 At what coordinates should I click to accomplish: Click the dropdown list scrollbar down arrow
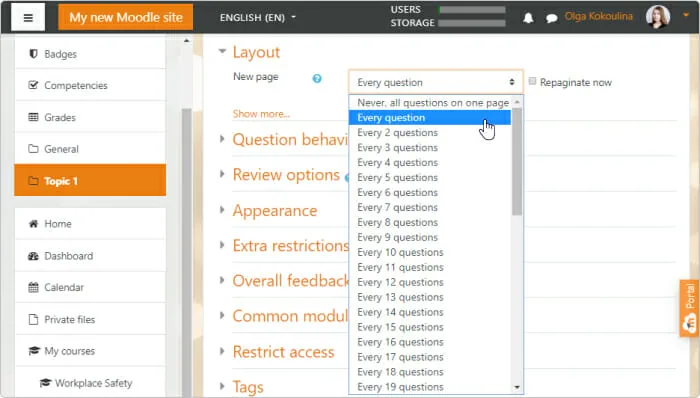(x=517, y=387)
